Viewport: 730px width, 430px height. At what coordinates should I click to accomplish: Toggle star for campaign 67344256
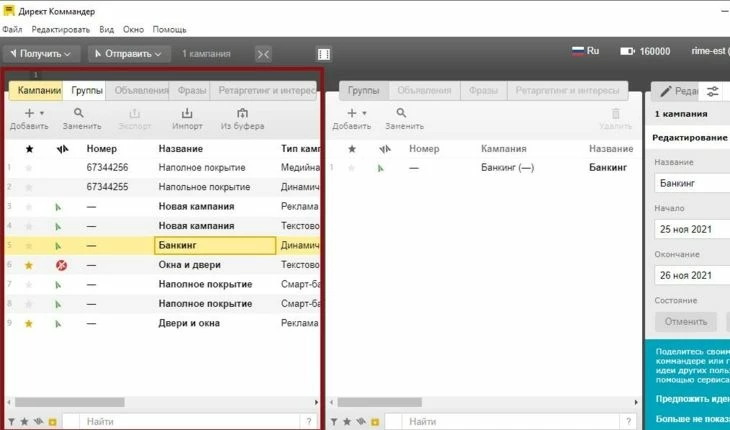pyautogui.click(x=29, y=168)
